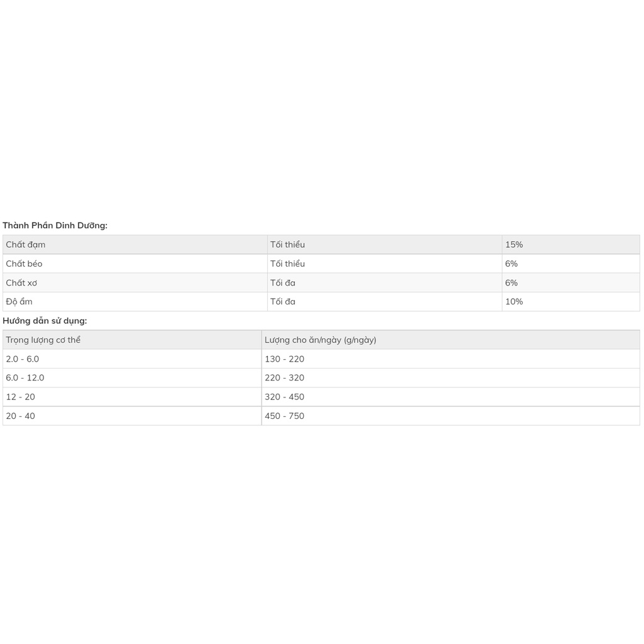Click the "Chất xơ" table cell

(x=21, y=283)
